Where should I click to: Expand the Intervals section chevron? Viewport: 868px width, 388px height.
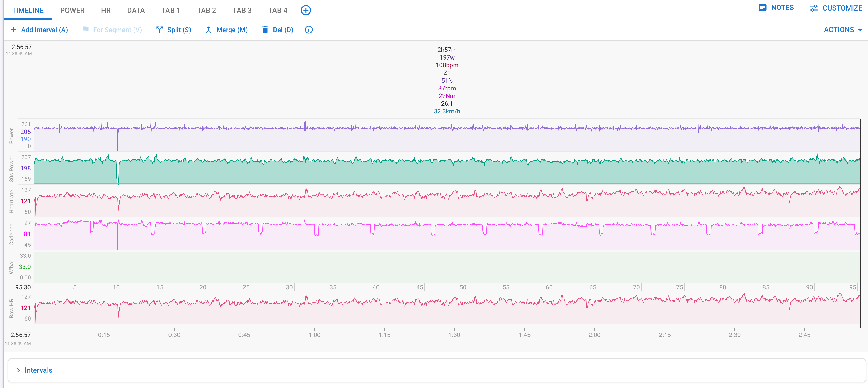click(x=18, y=370)
